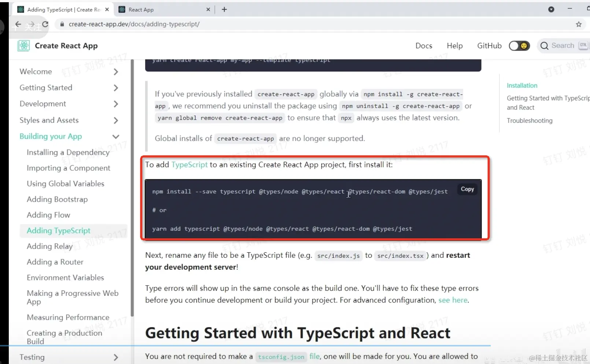
Task: Collapse the Building your App section
Action: coord(116,137)
